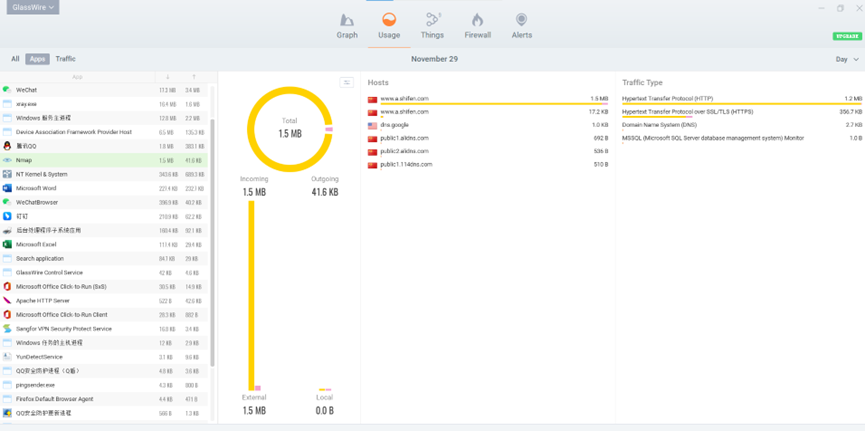The image size is (865, 431).
Task: Click the filter settings icon above the chart
Action: 346,82
